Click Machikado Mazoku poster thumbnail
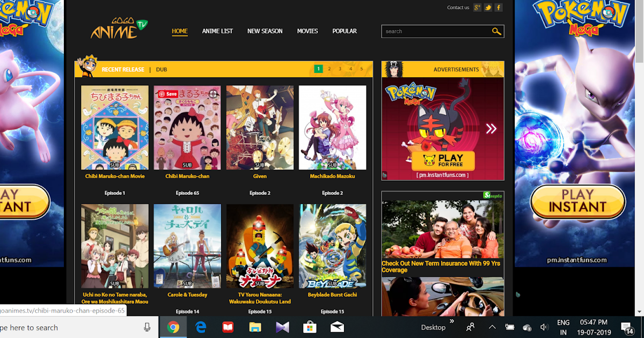The height and width of the screenshot is (338, 644). coord(332,128)
